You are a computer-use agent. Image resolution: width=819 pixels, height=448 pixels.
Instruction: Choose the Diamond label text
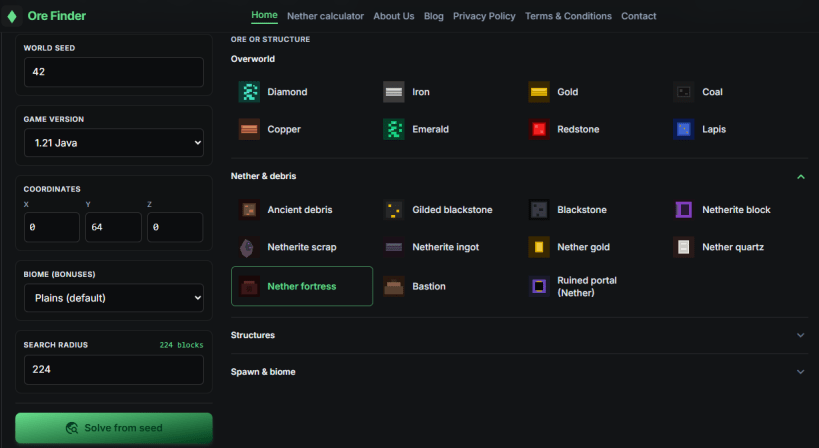(x=287, y=92)
